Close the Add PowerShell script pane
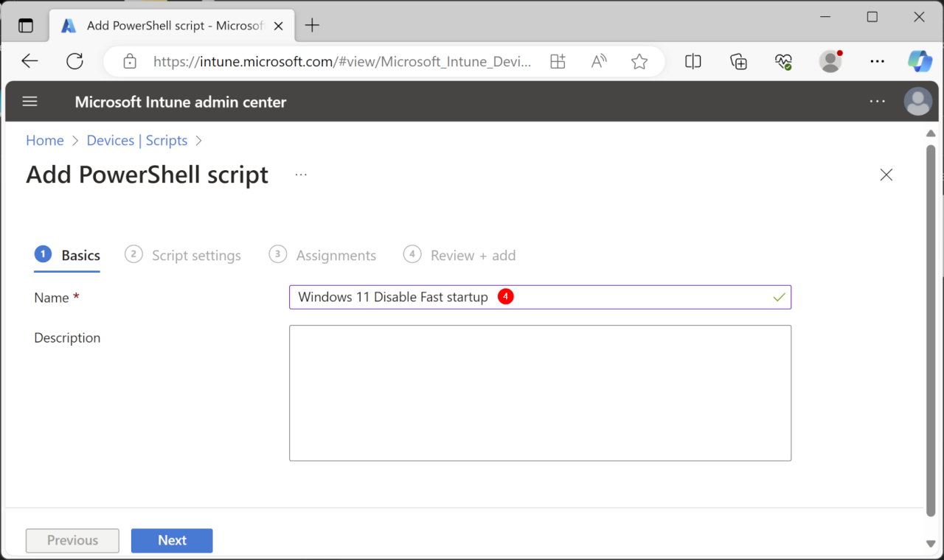Image resolution: width=944 pixels, height=560 pixels. pyautogui.click(x=886, y=175)
